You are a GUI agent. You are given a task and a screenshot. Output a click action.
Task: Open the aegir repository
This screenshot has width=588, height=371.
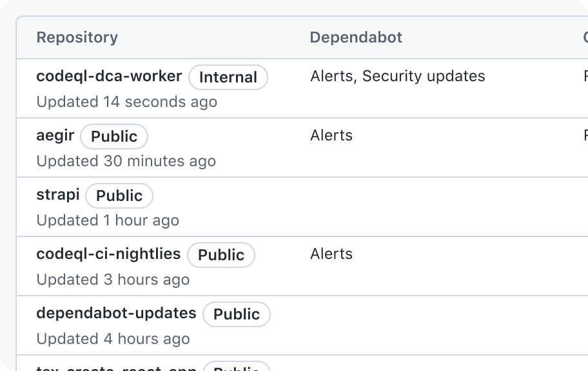[55, 136]
